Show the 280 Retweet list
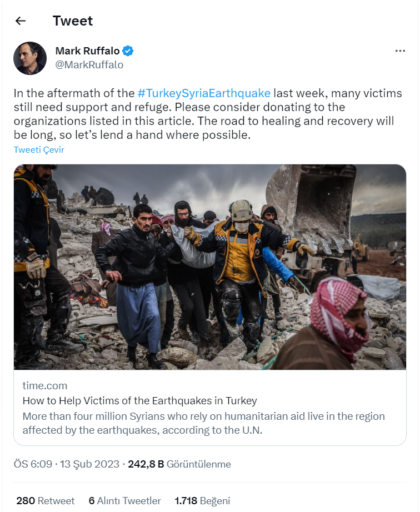 (46, 500)
